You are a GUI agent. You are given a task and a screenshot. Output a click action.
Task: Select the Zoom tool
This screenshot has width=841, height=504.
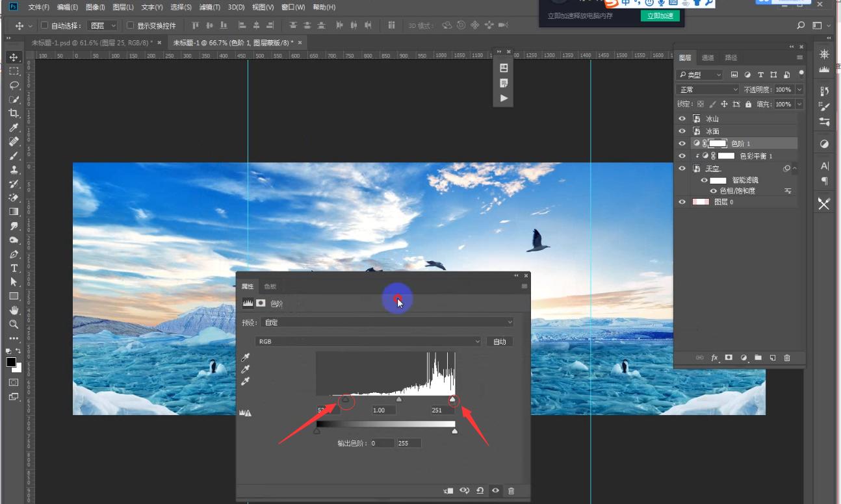[x=14, y=324]
